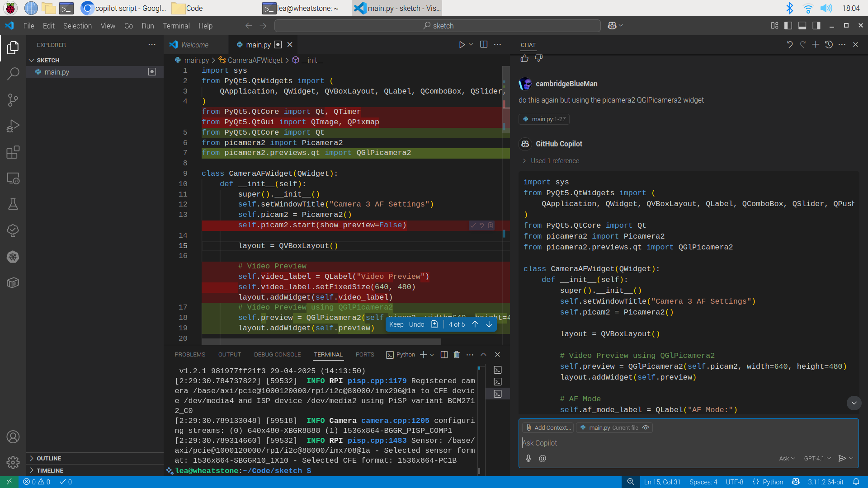Open the Remote Explorer view

click(13, 178)
